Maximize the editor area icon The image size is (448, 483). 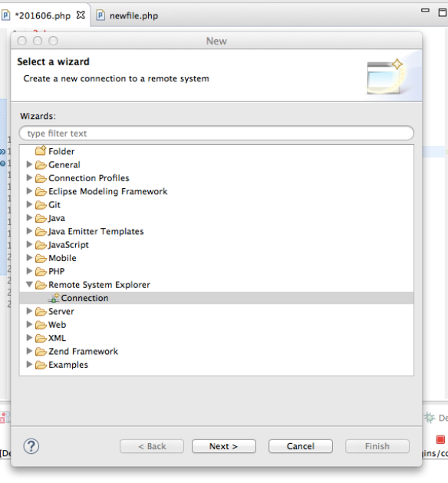(443, 12)
